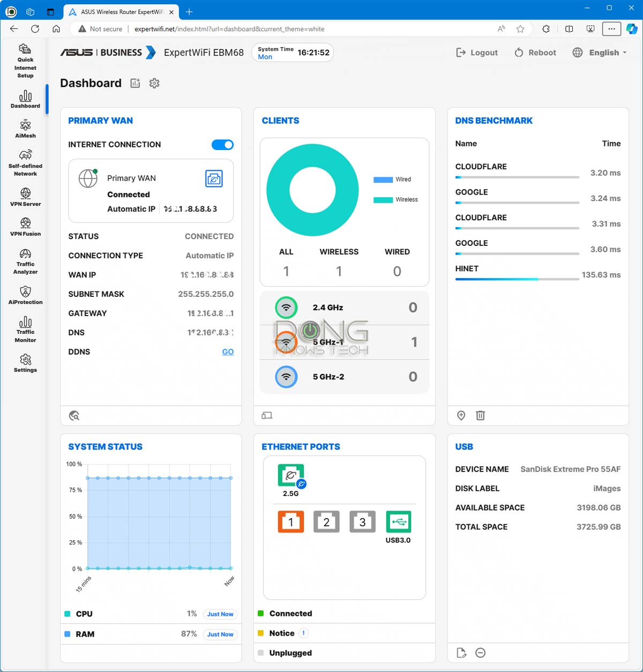Click the browser Refresh button
643x672 pixels.
tap(35, 29)
